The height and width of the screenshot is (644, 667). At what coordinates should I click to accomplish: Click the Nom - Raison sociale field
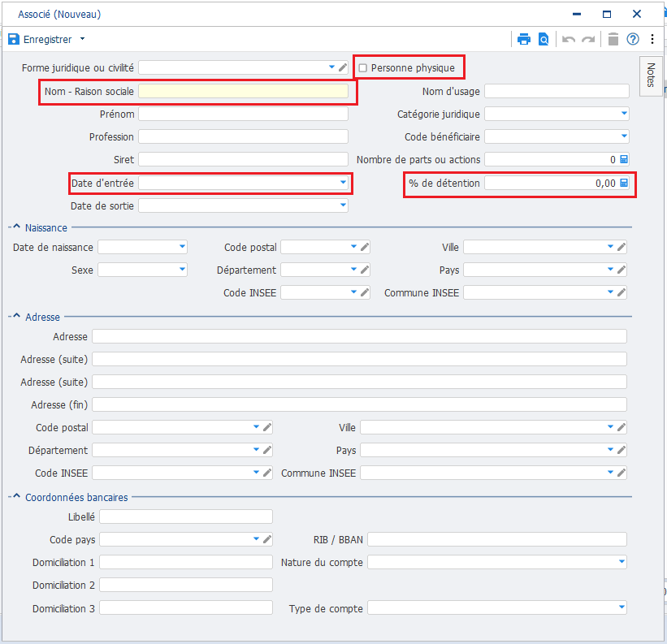click(x=243, y=91)
